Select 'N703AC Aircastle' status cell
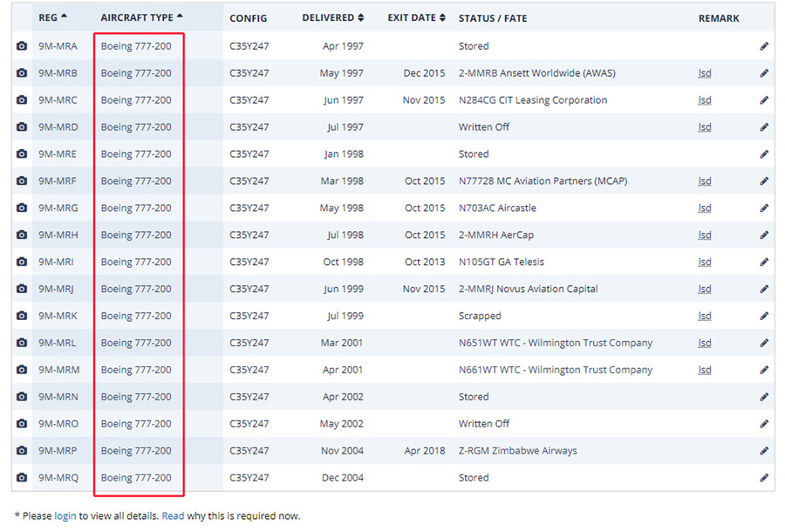Screen dimensions: 785x532 click(x=497, y=208)
